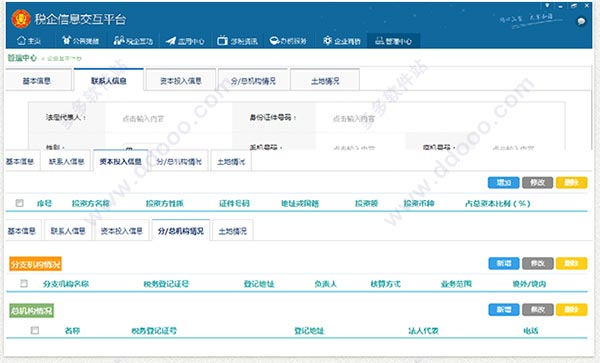Select 土地情况 tab above 分支机构情况 section
600x363 pixels.
point(233,231)
